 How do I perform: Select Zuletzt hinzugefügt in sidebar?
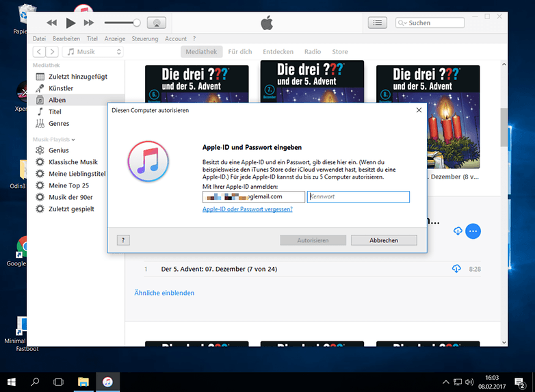tap(76, 77)
